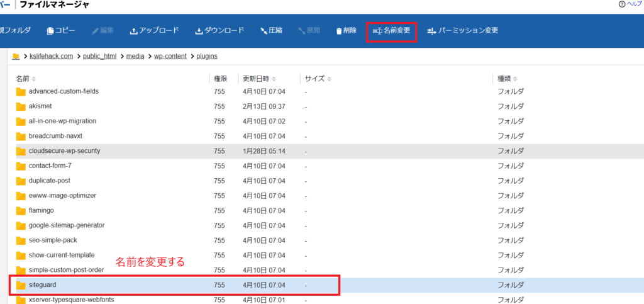Select the simple-custom-post-order folder name
The height and width of the screenshot is (304, 644).
(66, 270)
